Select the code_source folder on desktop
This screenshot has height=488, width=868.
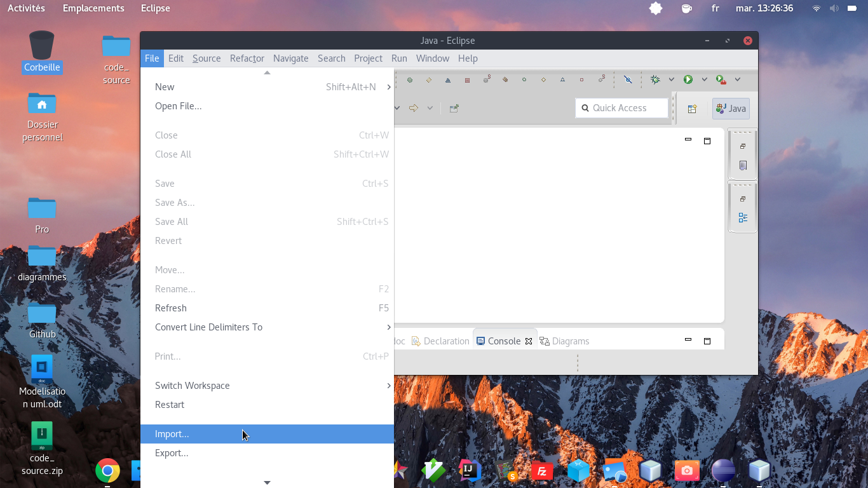coord(116,59)
